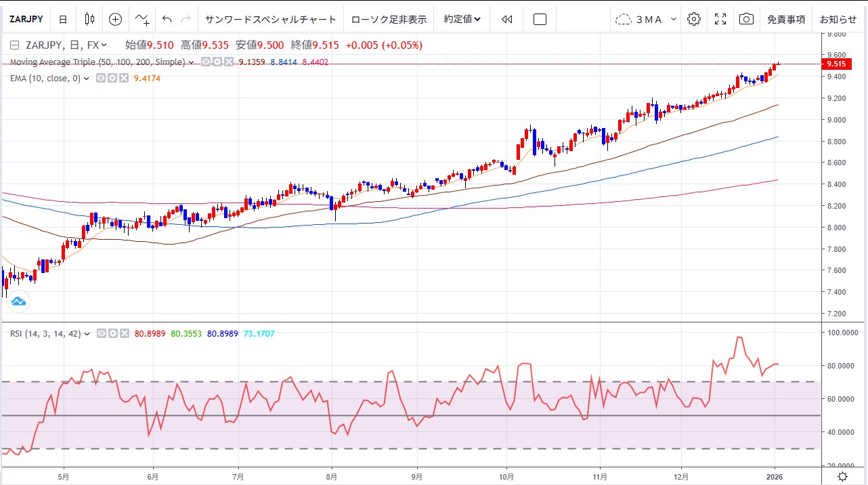
Task: Click the ローソク足非表示 button
Action: coord(389,19)
